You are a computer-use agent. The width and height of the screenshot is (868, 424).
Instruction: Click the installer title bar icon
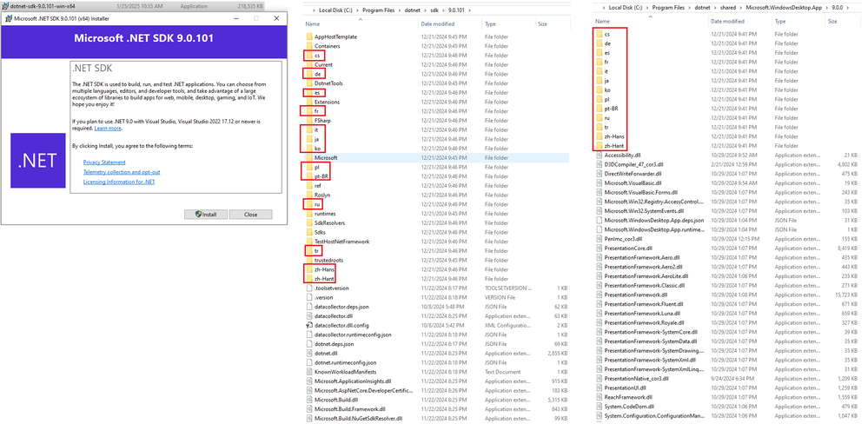point(9,18)
